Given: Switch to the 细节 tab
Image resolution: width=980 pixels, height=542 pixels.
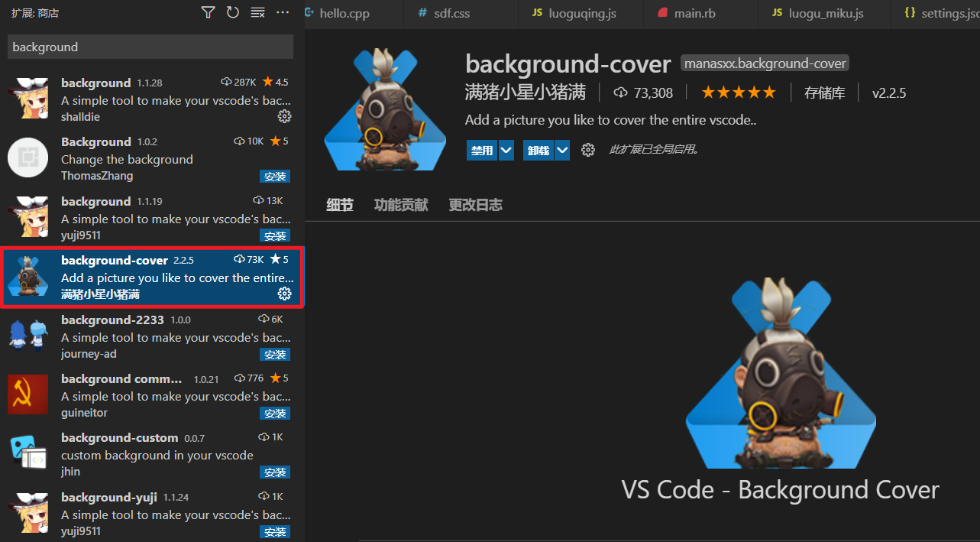Looking at the screenshot, I should (x=340, y=205).
